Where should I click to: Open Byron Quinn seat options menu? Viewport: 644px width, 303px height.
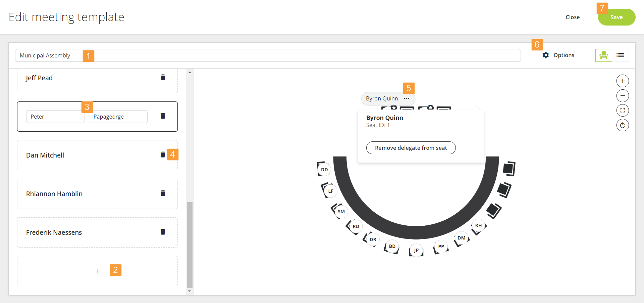(x=407, y=98)
